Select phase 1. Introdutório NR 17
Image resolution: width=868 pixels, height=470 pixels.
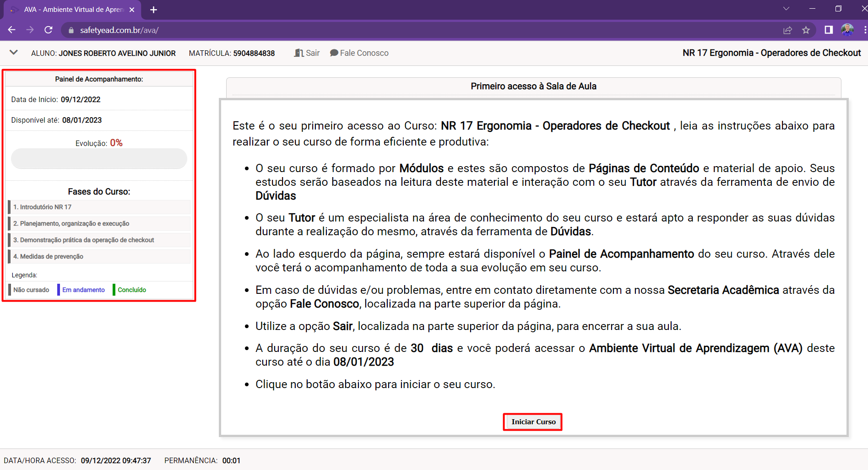(x=99, y=207)
